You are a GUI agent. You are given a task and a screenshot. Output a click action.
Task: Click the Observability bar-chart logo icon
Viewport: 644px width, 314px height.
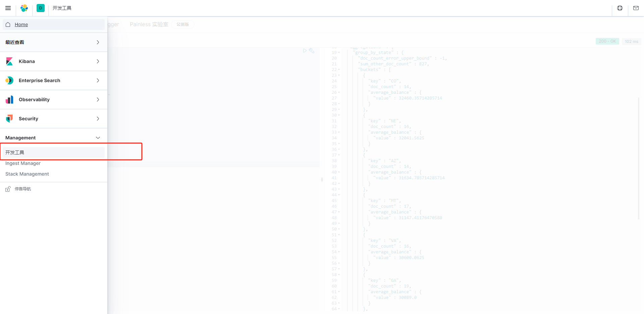coord(9,100)
